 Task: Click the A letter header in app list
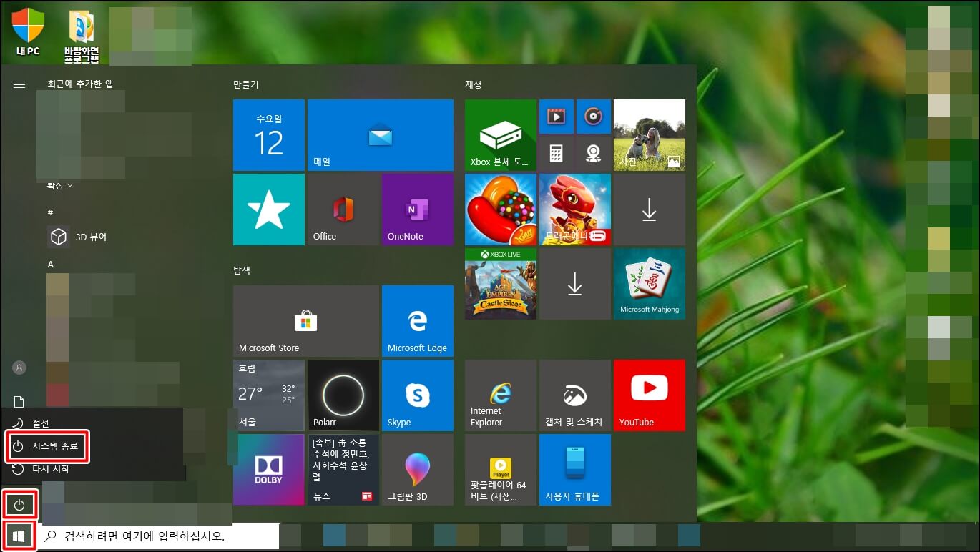pyautogui.click(x=51, y=265)
